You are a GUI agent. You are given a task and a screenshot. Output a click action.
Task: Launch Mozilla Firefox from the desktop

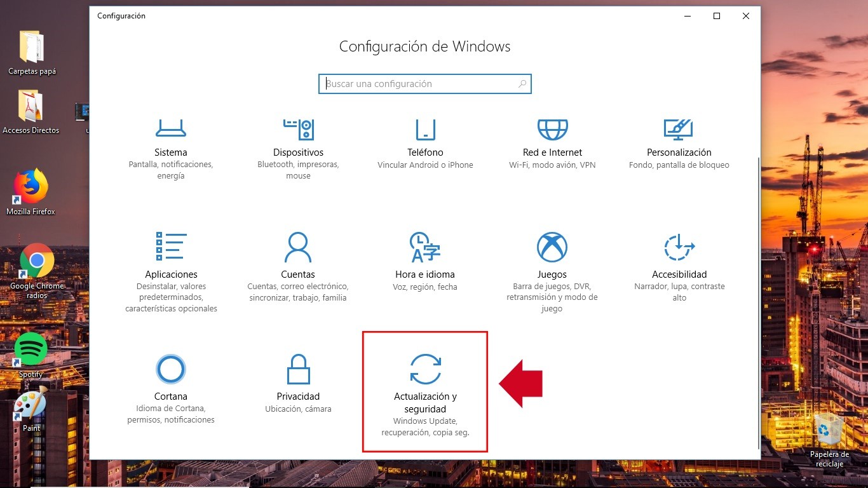[x=30, y=191]
